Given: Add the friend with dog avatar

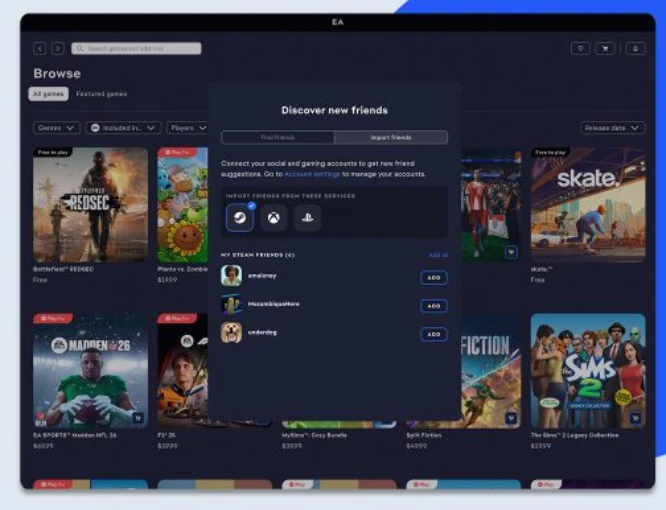Looking at the screenshot, I should pos(434,334).
